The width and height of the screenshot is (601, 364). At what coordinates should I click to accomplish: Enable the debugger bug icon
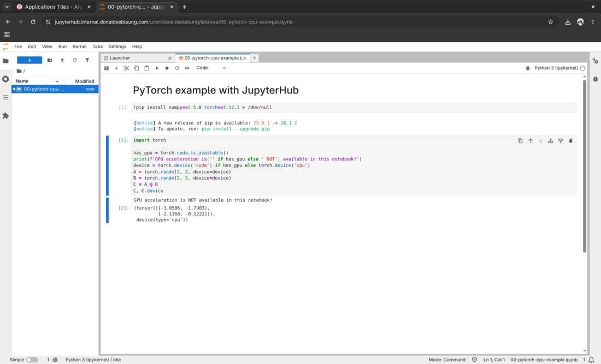tap(528, 68)
